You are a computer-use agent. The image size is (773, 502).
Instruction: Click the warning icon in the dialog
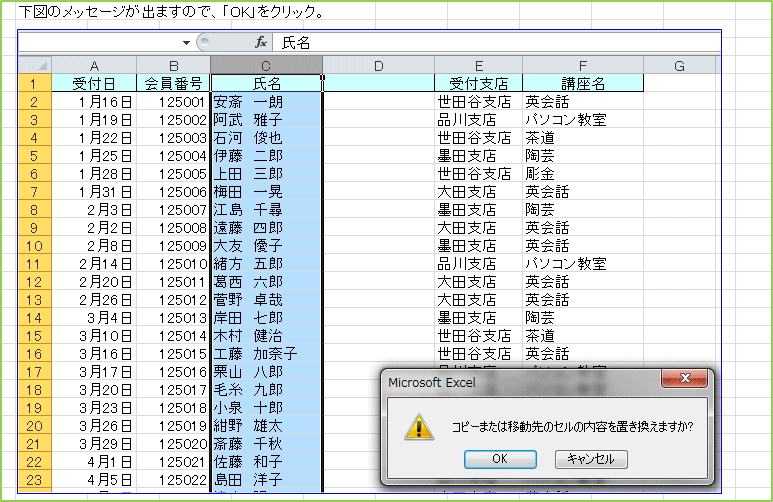[419, 427]
